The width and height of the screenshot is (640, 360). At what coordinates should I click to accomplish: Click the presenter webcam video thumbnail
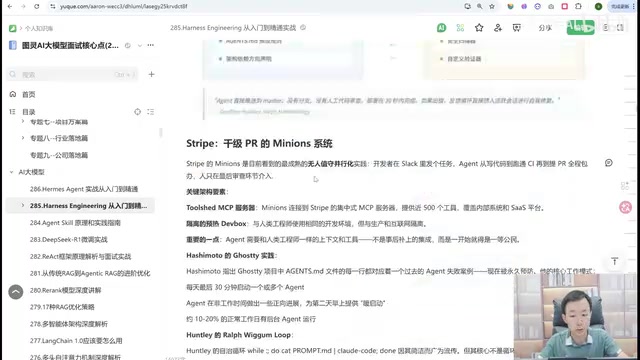576,317
